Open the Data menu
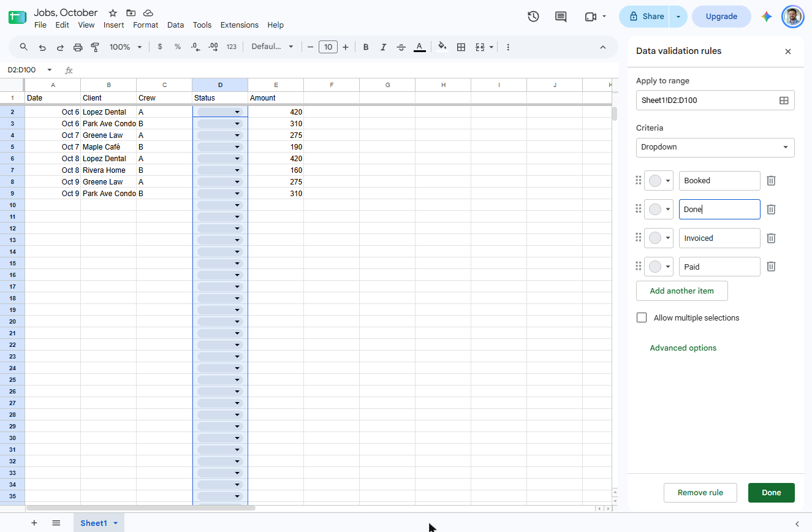The width and height of the screenshot is (812, 532). pyautogui.click(x=175, y=25)
